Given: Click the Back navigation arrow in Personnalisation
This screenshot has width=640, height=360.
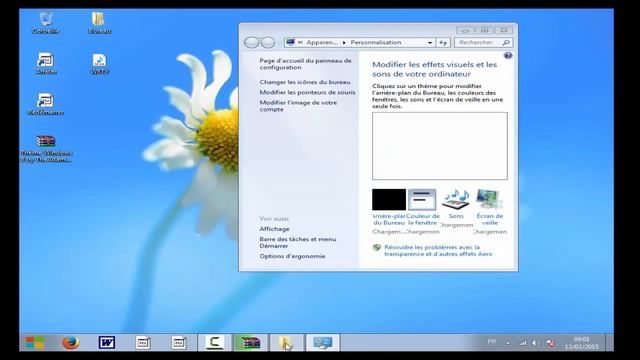Looking at the screenshot, I should click(x=252, y=42).
